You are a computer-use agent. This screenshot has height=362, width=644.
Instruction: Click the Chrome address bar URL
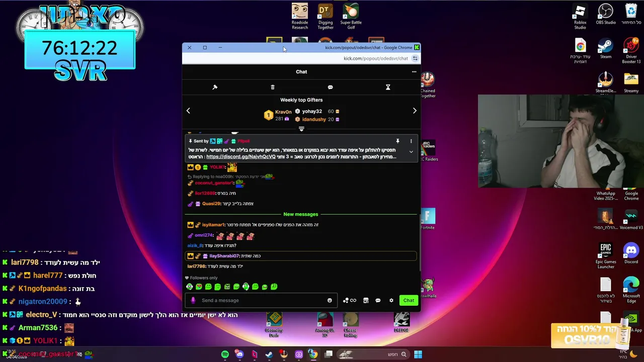pos(376,58)
